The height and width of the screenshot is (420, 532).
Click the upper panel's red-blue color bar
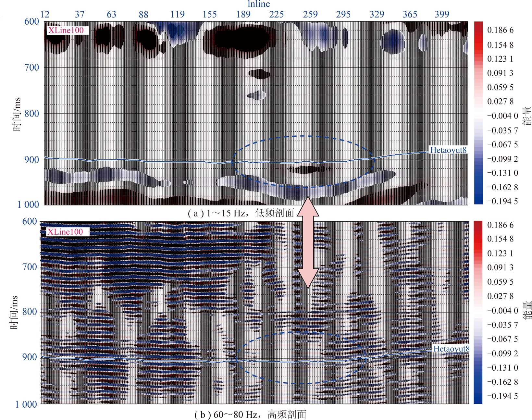[x=478, y=113]
